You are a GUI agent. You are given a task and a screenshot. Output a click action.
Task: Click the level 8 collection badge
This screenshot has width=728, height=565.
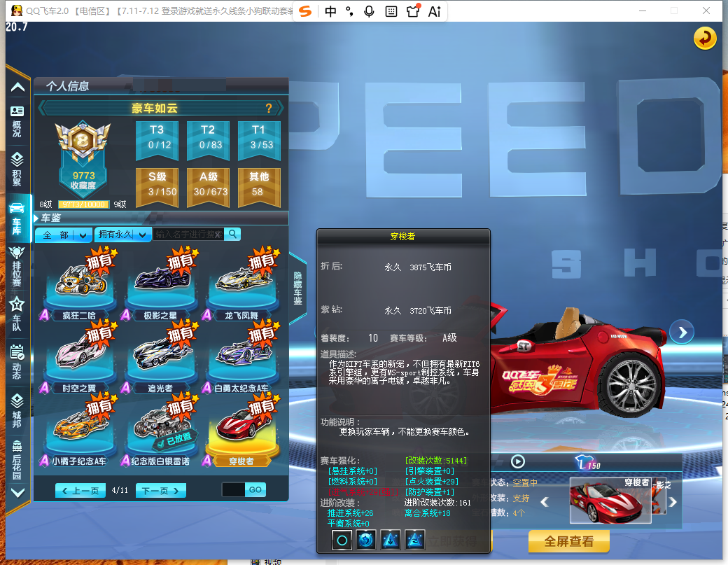(83, 141)
